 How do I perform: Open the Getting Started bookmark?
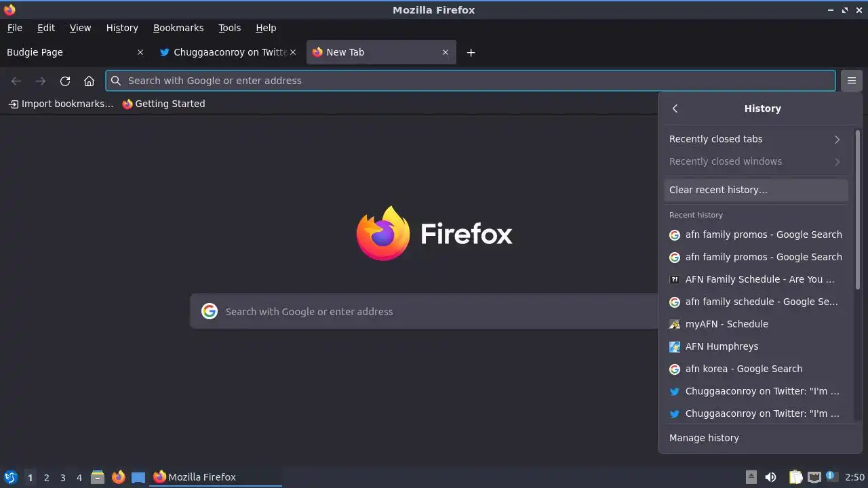(x=163, y=104)
